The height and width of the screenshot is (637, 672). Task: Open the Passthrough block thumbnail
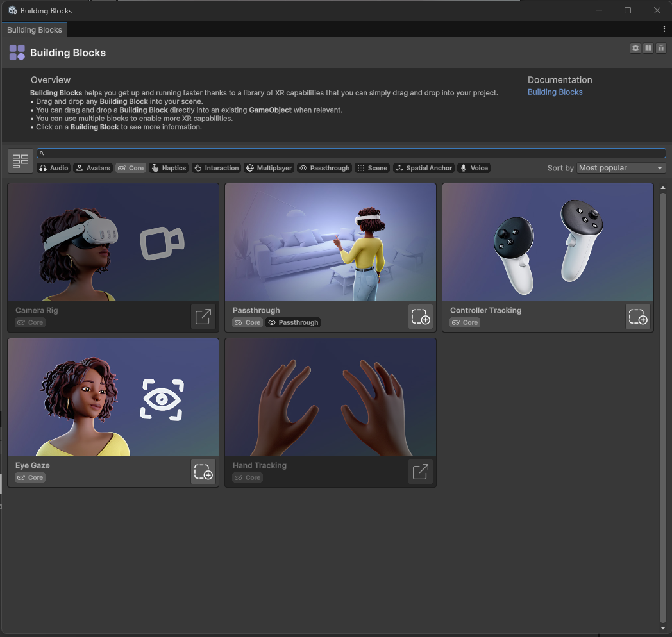pyautogui.click(x=330, y=242)
